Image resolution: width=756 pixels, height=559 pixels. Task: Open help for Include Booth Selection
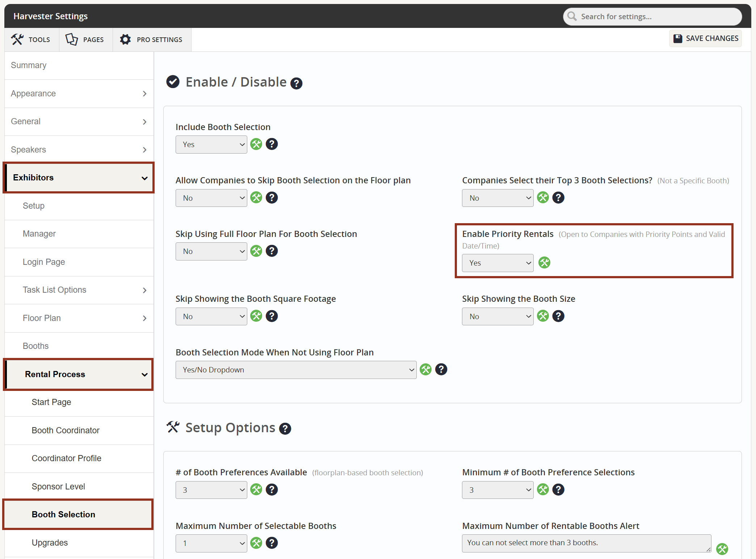click(272, 144)
